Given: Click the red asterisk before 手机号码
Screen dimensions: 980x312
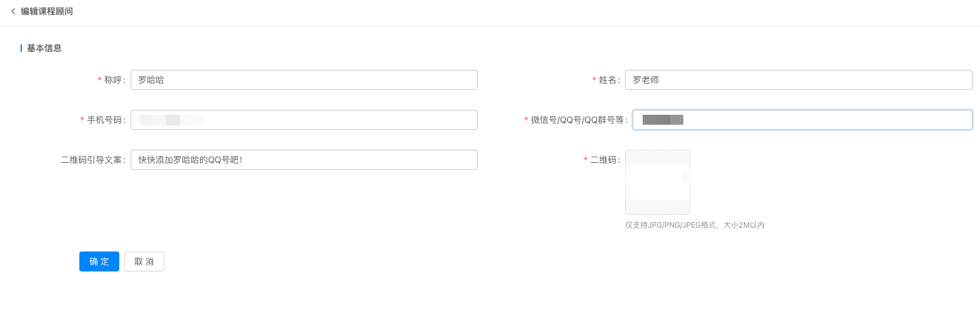Looking at the screenshot, I should pos(82,120).
